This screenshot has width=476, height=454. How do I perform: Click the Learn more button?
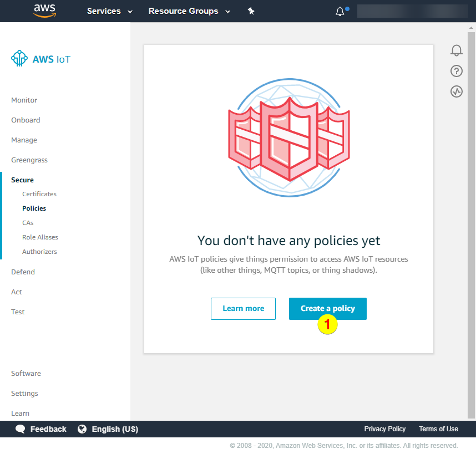[x=243, y=309]
